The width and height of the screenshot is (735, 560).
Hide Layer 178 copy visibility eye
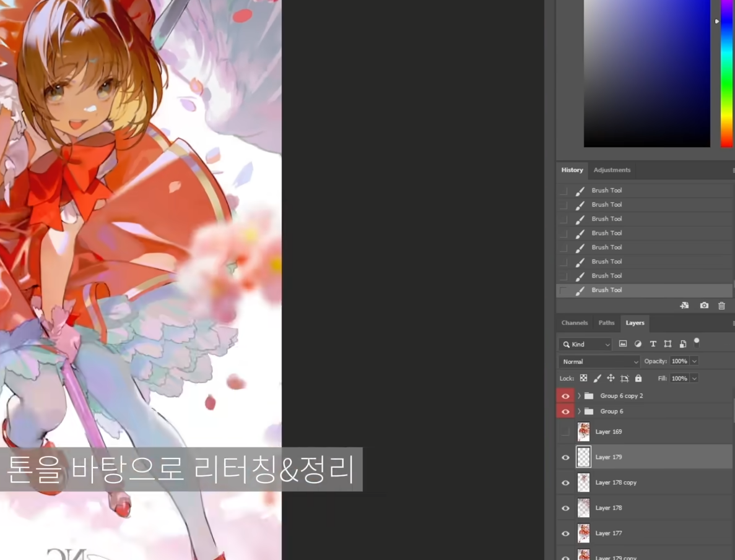point(565,483)
